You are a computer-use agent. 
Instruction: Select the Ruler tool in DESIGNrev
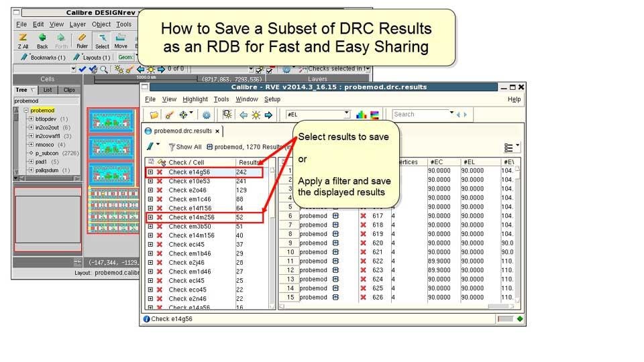pyautogui.click(x=82, y=41)
